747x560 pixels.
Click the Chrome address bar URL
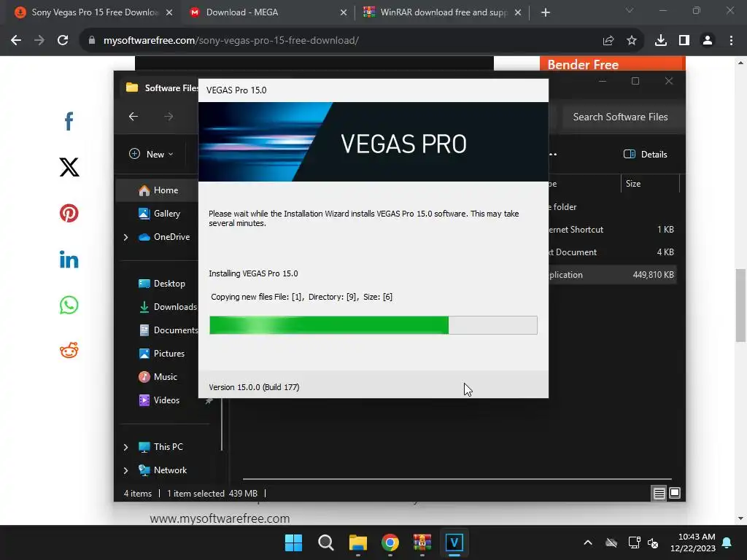pos(231,41)
